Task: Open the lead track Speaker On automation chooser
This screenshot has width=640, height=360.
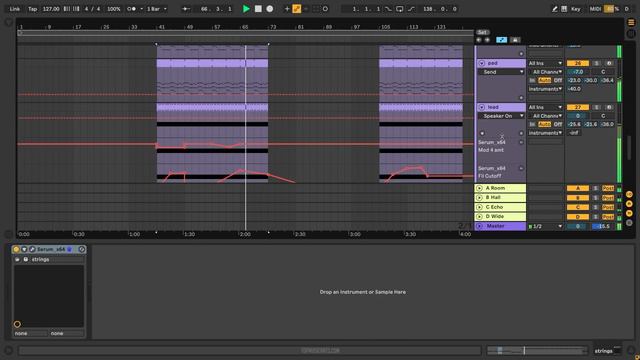Action: (501, 116)
